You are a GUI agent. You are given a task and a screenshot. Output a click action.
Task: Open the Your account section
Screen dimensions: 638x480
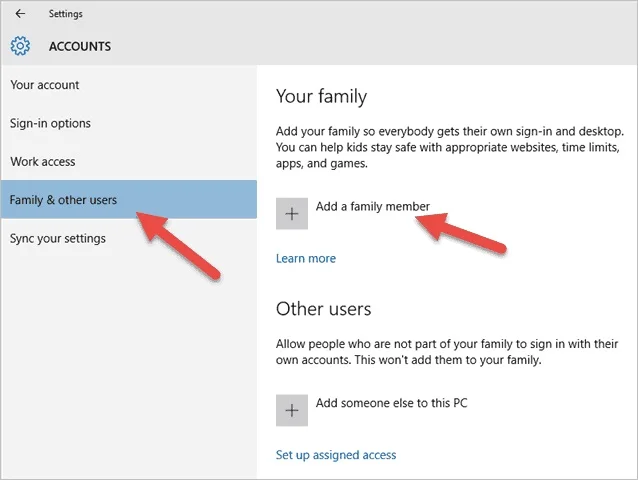coord(45,85)
